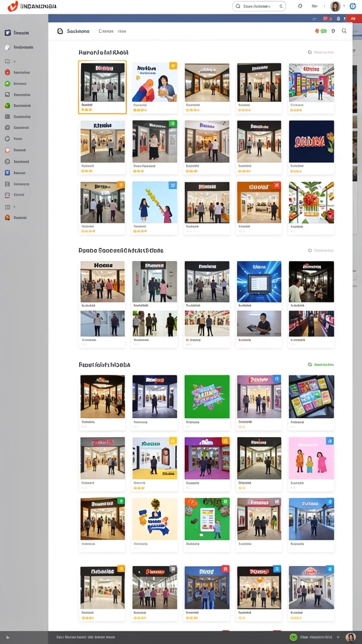Open the user avatar in the top header
362x644 pixels.
[336, 6]
